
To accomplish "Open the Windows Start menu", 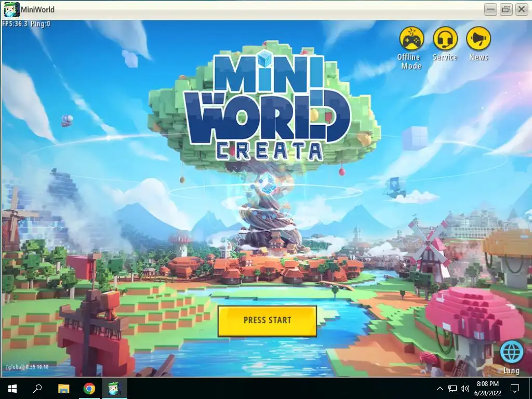I will tap(12, 389).
